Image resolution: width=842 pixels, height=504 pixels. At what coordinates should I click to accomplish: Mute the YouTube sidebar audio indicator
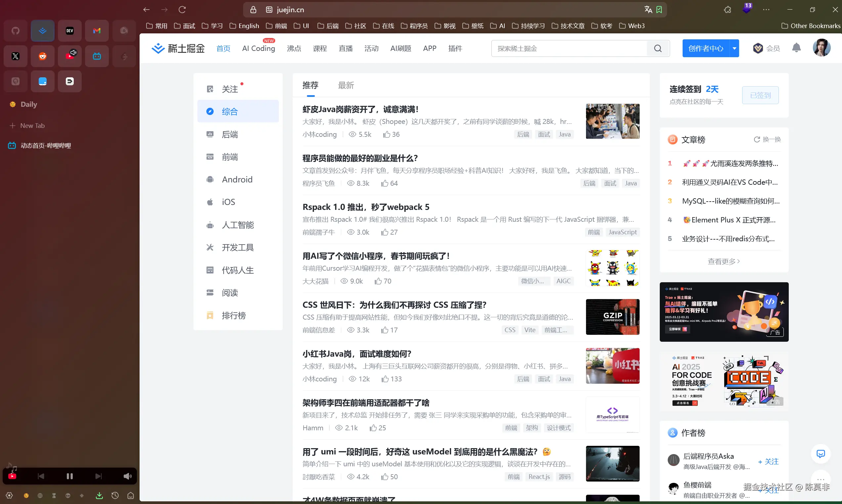point(74,53)
